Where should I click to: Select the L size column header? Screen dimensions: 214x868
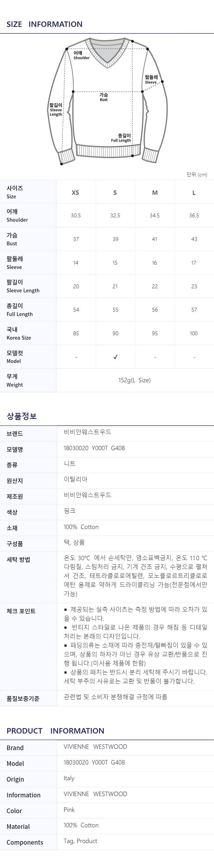point(194,193)
